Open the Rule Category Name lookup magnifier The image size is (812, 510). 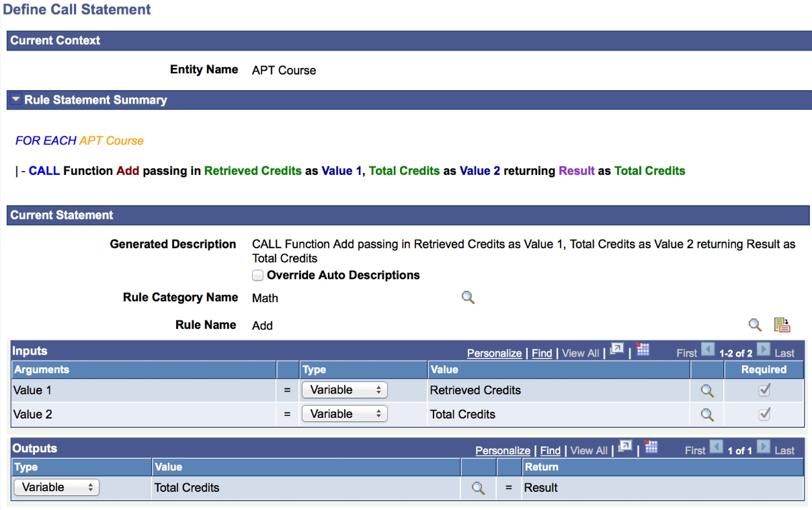click(x=468, y=297)
